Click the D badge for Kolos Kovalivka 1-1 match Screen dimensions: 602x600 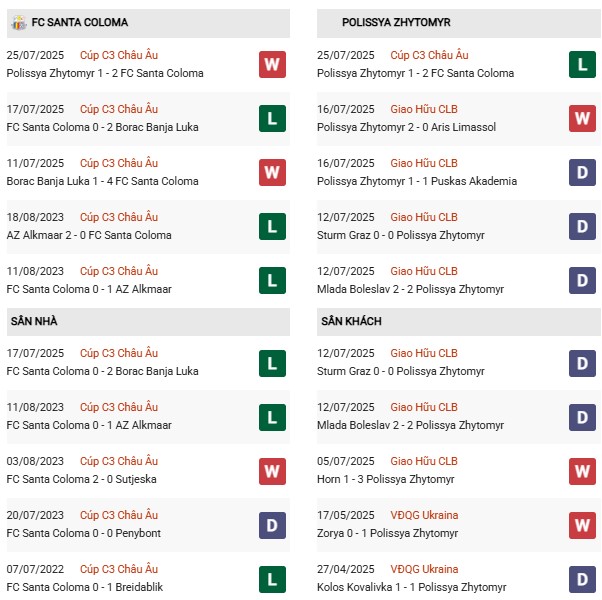point(583,579)
